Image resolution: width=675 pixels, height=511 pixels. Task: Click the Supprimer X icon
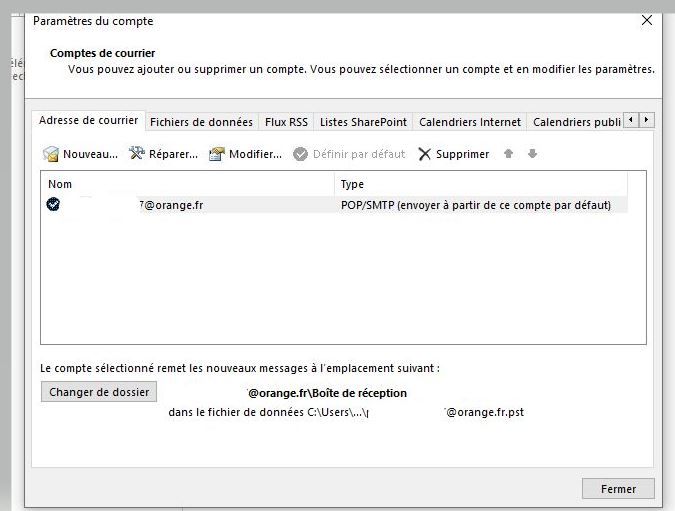pyautogui.click(x=425, y=154)
